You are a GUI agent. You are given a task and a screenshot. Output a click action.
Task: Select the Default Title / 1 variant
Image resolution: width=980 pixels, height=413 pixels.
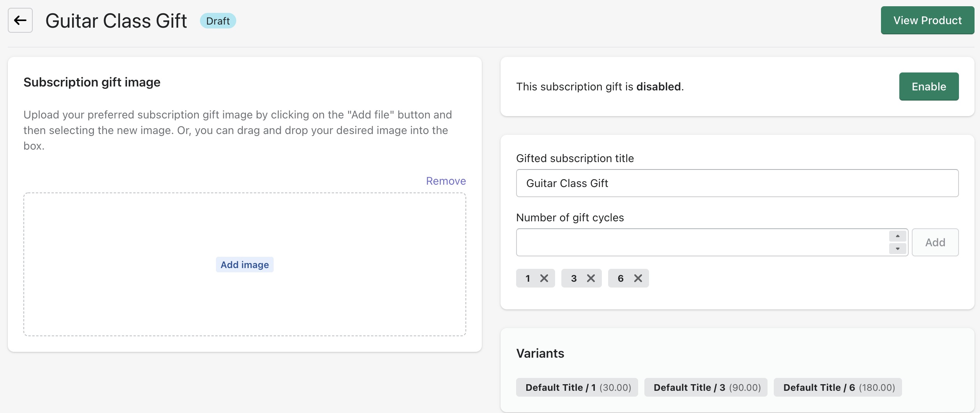(x=577, y=387)
